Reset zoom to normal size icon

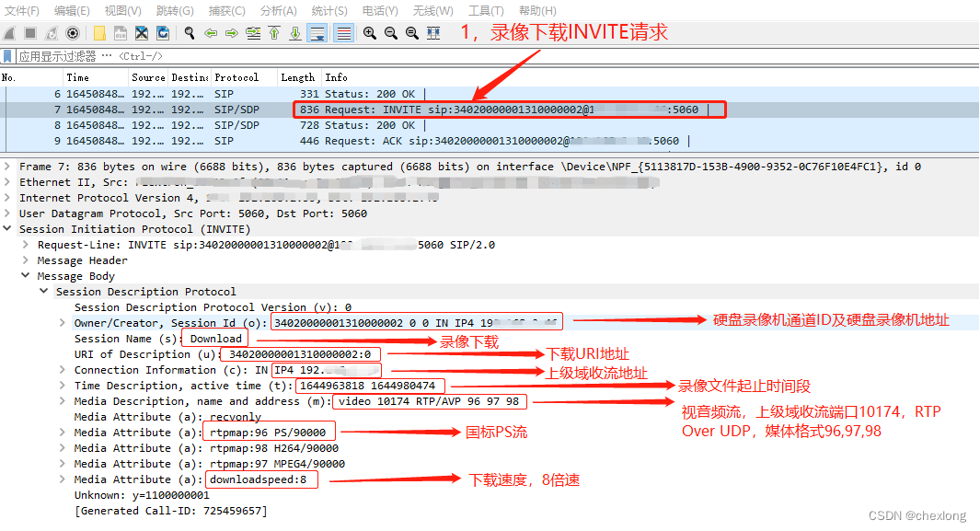coord(412,33)
